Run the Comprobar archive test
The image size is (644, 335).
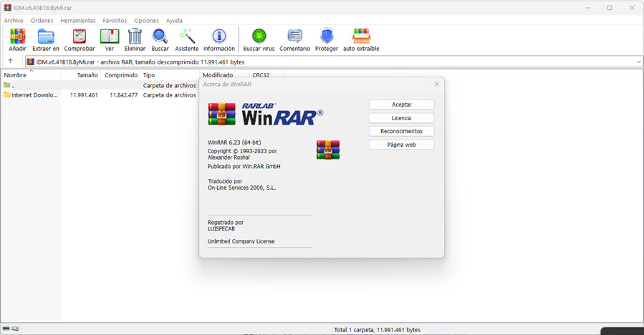click(80, 40)
